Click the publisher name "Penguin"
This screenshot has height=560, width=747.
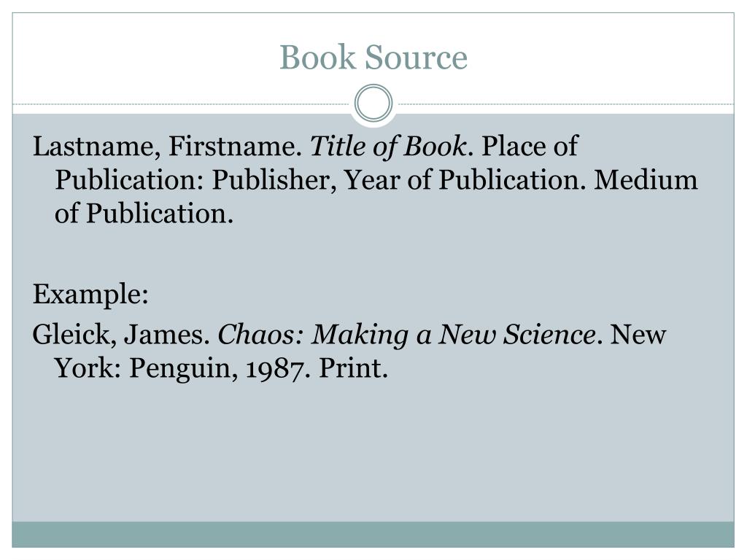tap(180, 368)
